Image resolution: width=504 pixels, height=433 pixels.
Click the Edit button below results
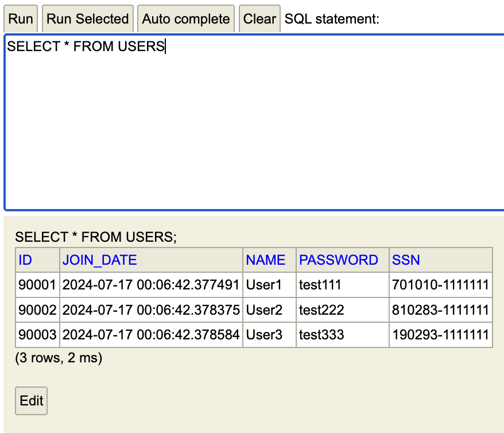(x=31, y=400)
